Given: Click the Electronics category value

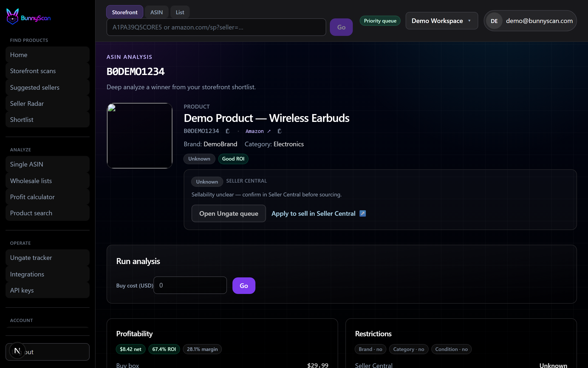Looking at the screenshot, I should coord(288,144).
